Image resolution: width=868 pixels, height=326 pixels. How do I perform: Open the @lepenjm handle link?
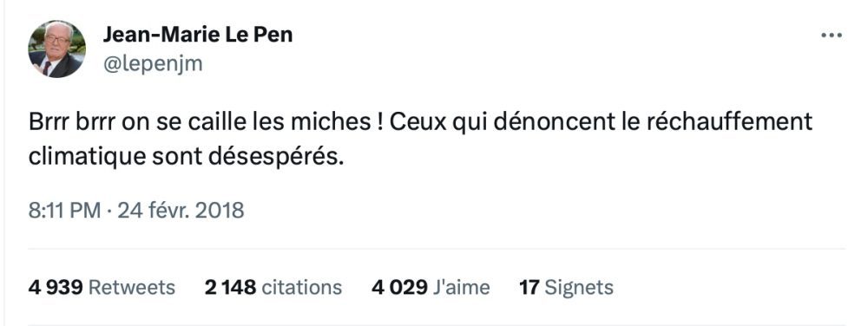153,64
